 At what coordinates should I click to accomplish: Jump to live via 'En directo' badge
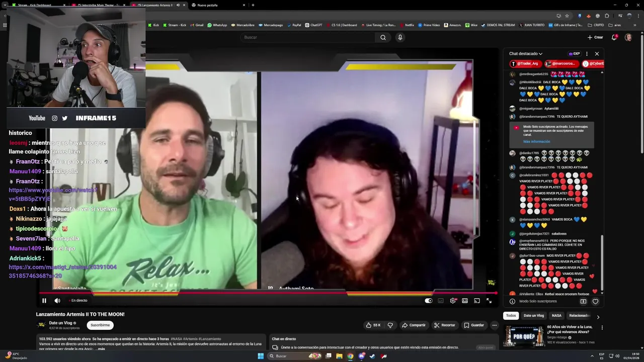tap(78, 301)
